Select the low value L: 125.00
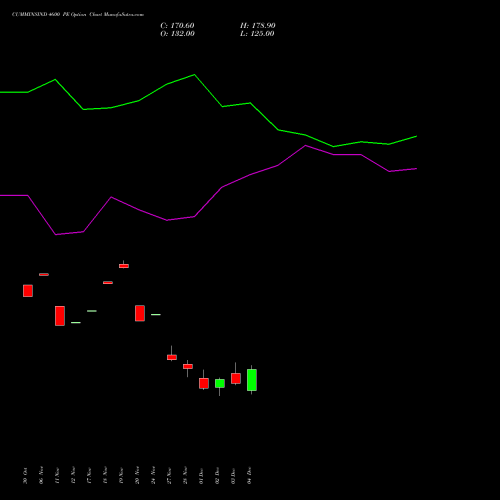The height and width of the screenshot is (500, 500). coord(257,34)
